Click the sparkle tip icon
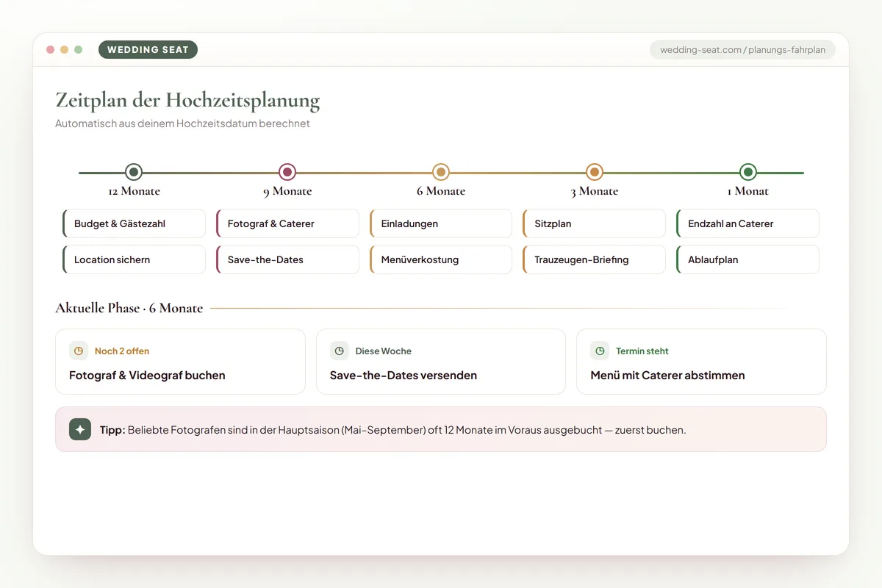Image resolution: width=882 pixels, height=588 pixels. [80, 429]
